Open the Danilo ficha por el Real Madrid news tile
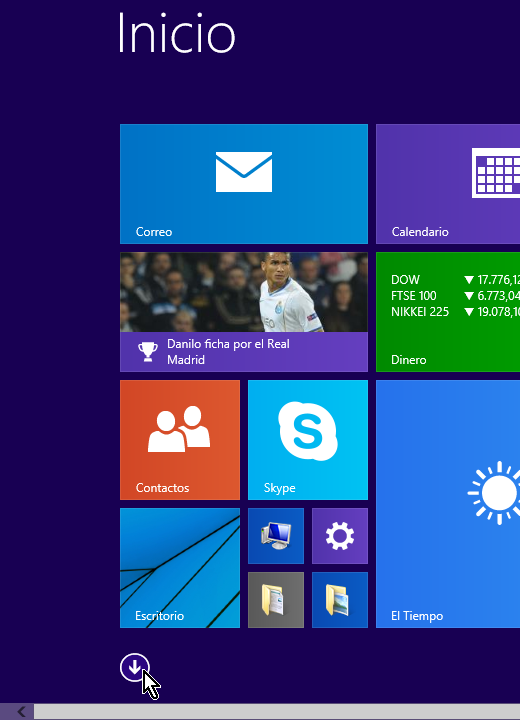The image size is (520, 720). [x=244, y=312]
